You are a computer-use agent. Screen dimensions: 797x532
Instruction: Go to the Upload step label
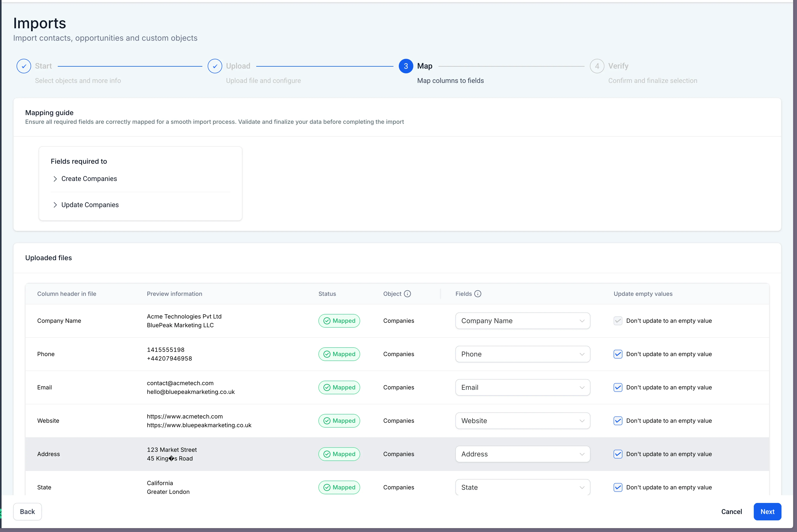click(x=238, y=66)
